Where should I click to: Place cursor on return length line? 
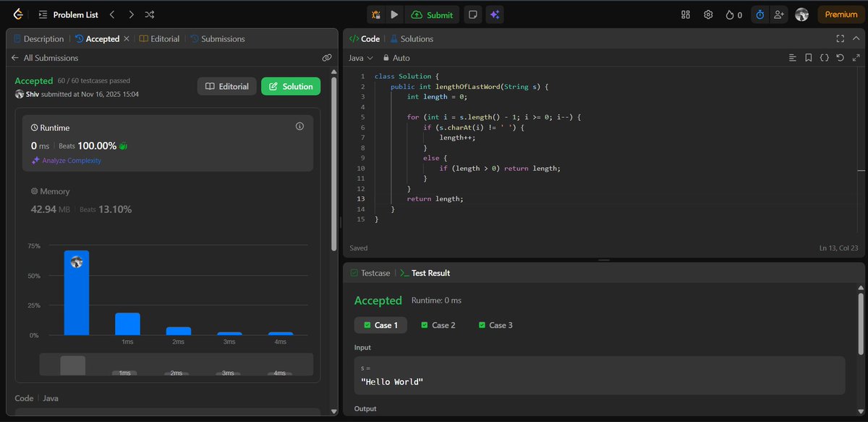pos(435,198)
